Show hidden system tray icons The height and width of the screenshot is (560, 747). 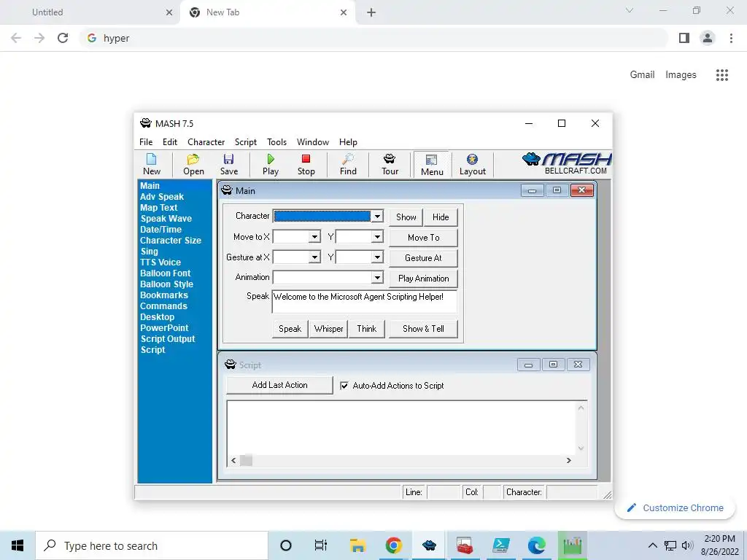pos(653,545)
